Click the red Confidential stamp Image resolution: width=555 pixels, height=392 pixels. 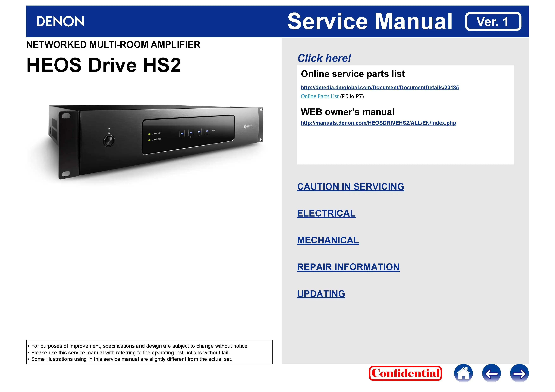pyautogui.click(x=405, y=373)
